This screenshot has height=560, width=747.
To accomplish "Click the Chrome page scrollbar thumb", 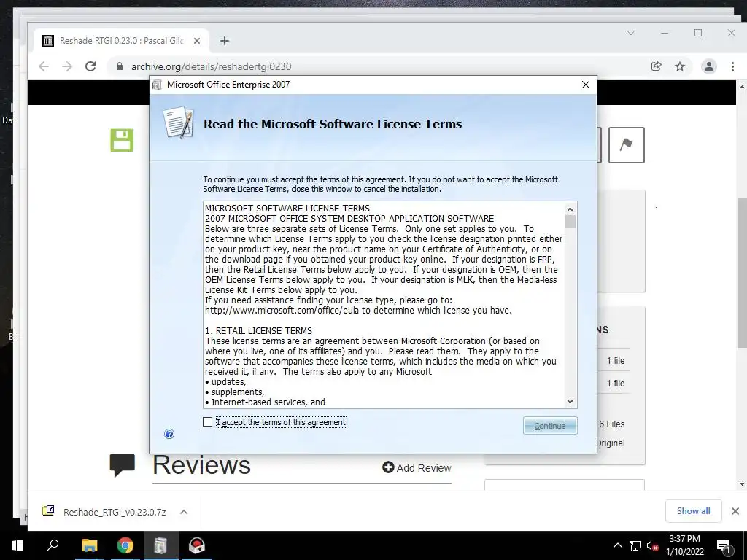I will [742, 273].
